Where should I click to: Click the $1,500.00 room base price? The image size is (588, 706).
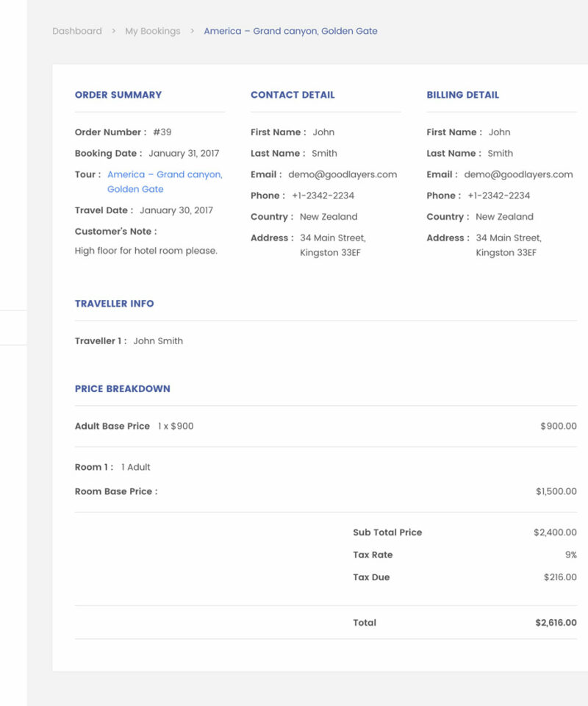coord(556,491)
